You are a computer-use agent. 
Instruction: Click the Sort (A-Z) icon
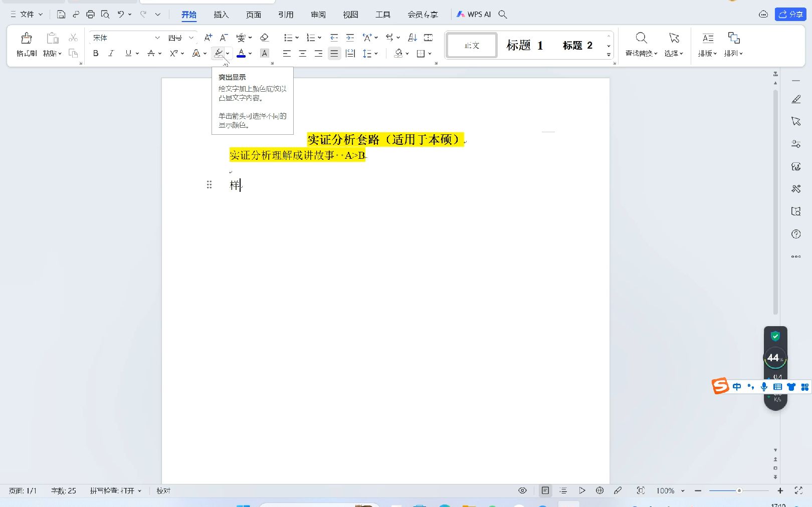[413, 38]
